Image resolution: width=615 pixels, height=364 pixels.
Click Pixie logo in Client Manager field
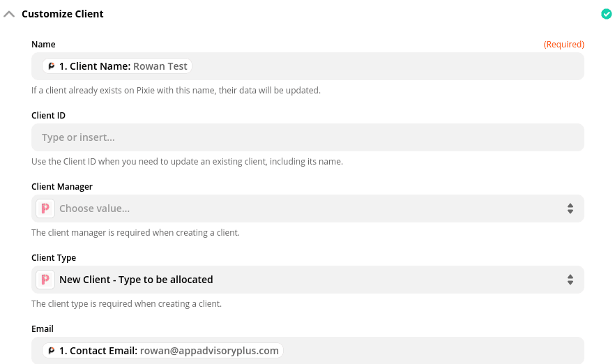pos(45,208)
